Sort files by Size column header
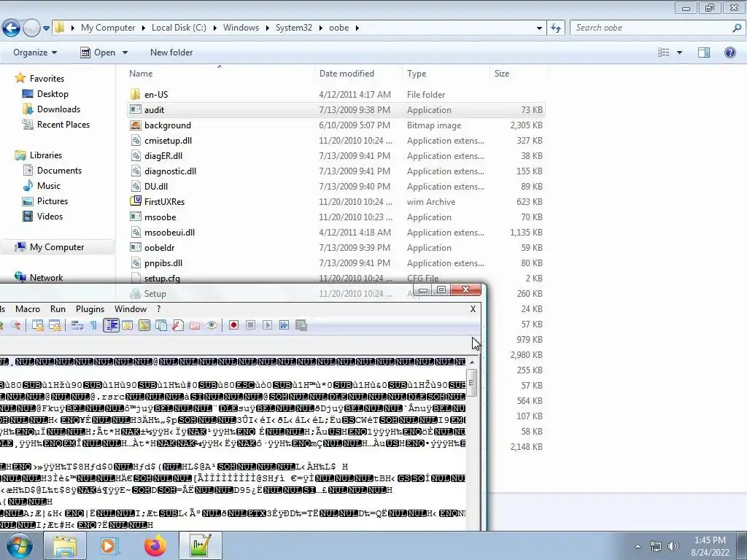The height and width of the screenshot is (560, 747). (519, 74)
